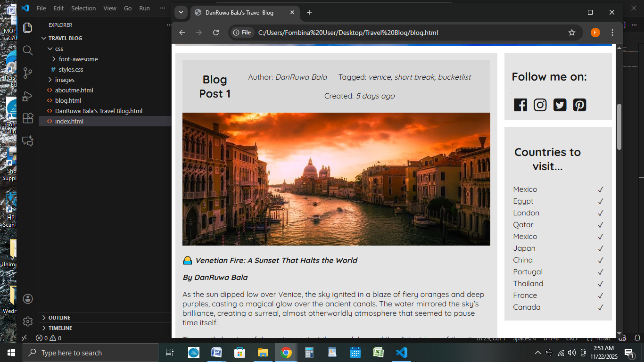Open the Go menu in VS Code
This screenshot has height=362, width=644.
point(128,8)
